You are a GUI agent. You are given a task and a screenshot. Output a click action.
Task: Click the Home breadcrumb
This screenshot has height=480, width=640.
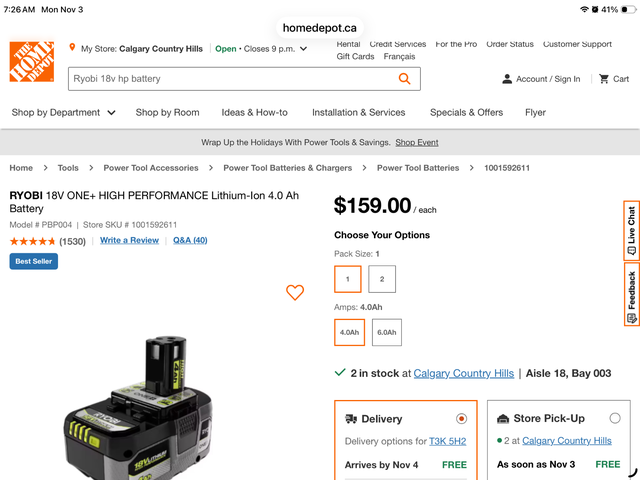tap(21, 168)
